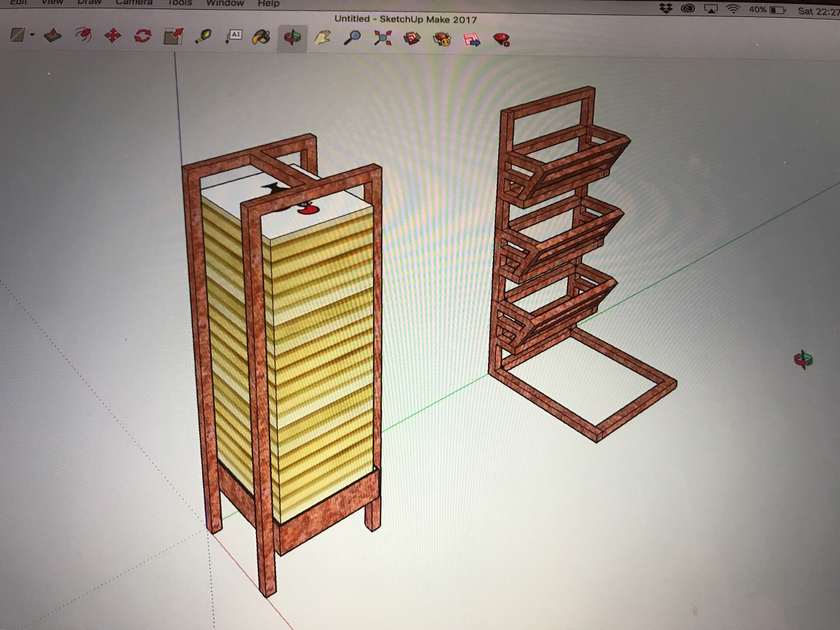Open the Camera menu
This screenshot has width=840, height=630.
coord(134,3)
